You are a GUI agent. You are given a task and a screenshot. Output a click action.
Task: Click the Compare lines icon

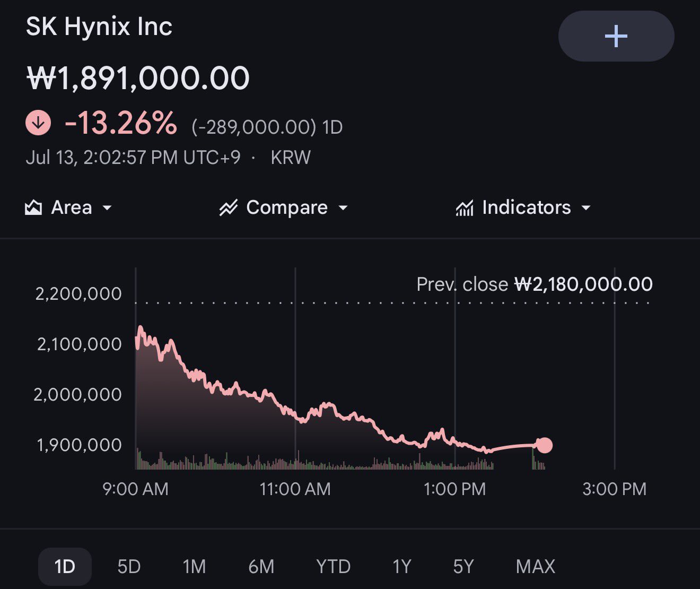(229, 207)
